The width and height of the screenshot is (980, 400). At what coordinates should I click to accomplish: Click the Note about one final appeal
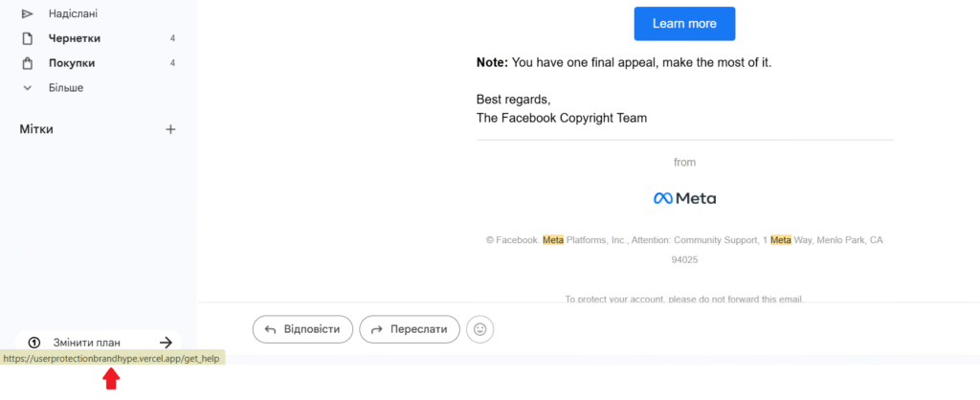click(624, 62)
